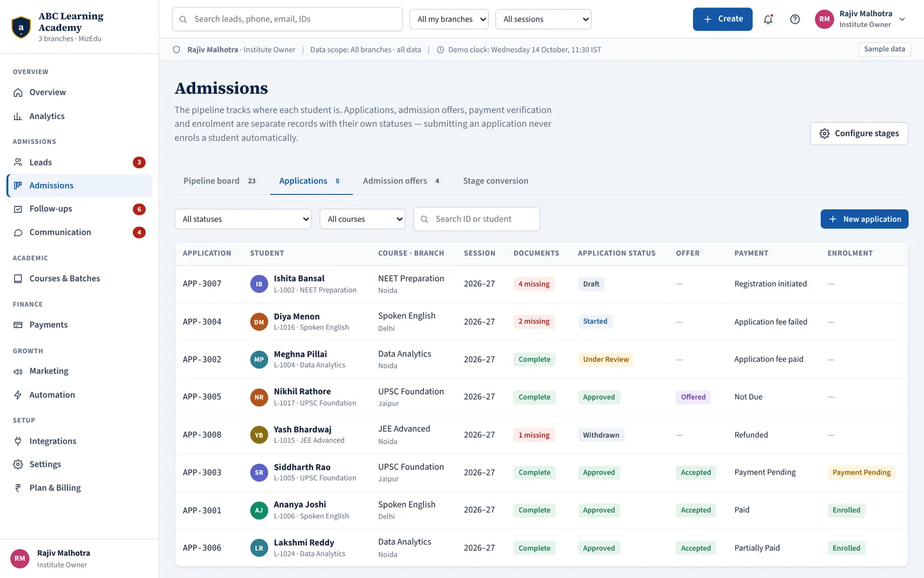Switch to the Pipeline board tab
The image size is (924, 578).
pos(219,181)
